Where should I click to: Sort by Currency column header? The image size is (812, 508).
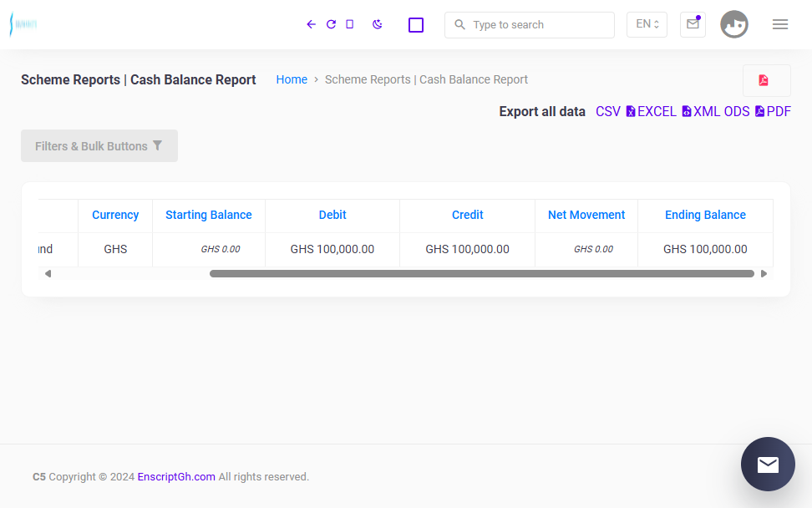(x=115, y=215)
